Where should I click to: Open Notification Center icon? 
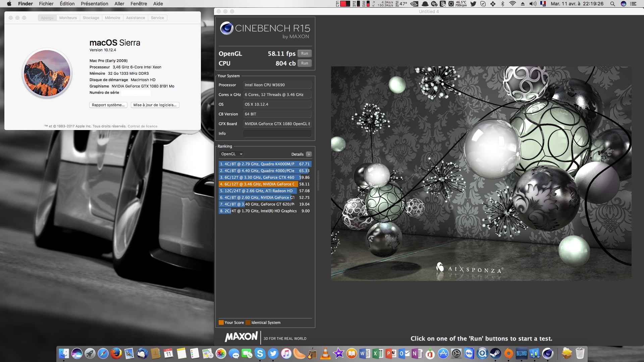tap(633, 4)
